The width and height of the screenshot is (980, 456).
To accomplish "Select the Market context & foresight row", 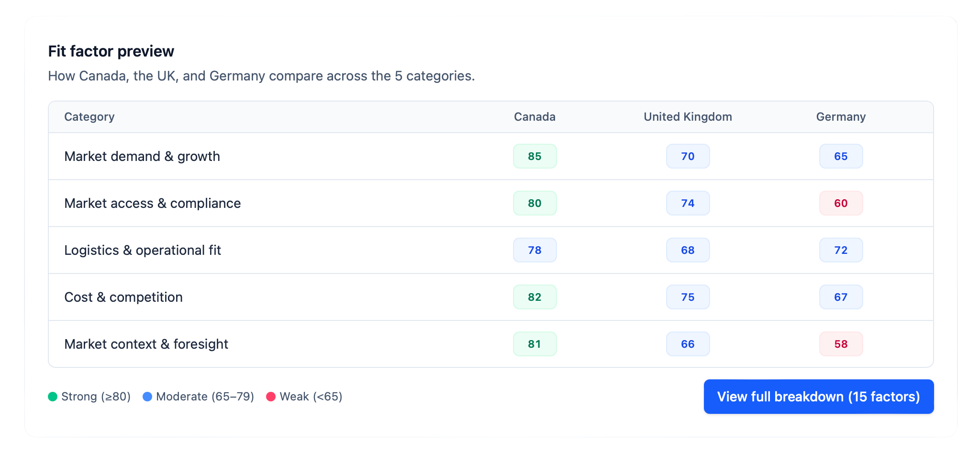I will [x=491, y=344].
